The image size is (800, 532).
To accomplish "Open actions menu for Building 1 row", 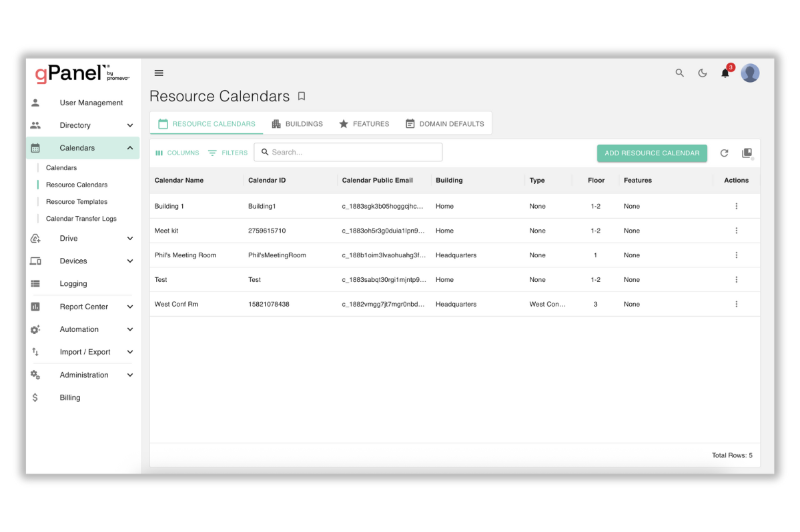I will tap(736, 206).
